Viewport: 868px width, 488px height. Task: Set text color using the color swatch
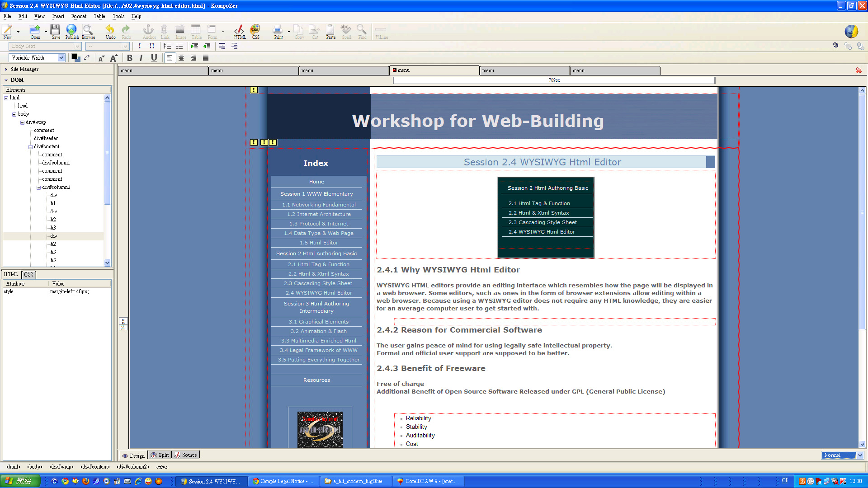75,58
